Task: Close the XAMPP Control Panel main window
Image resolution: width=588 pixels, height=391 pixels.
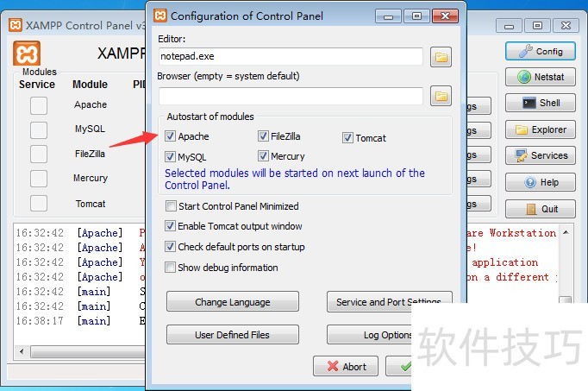Action: pos(566,26)
